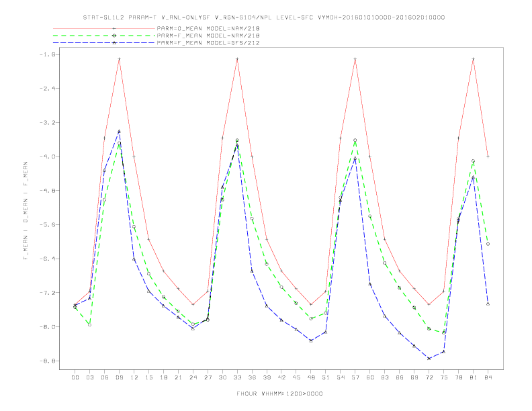Click x-axis tick label 51
532x411 pixels.
pyautogui.click(x=326, y=377)
